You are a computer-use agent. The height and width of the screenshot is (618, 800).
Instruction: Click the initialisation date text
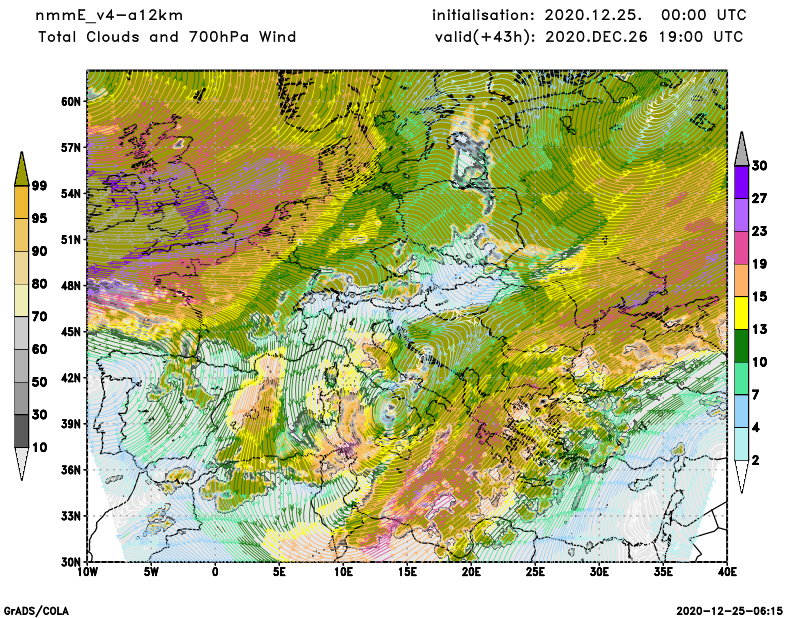(587, 16)
